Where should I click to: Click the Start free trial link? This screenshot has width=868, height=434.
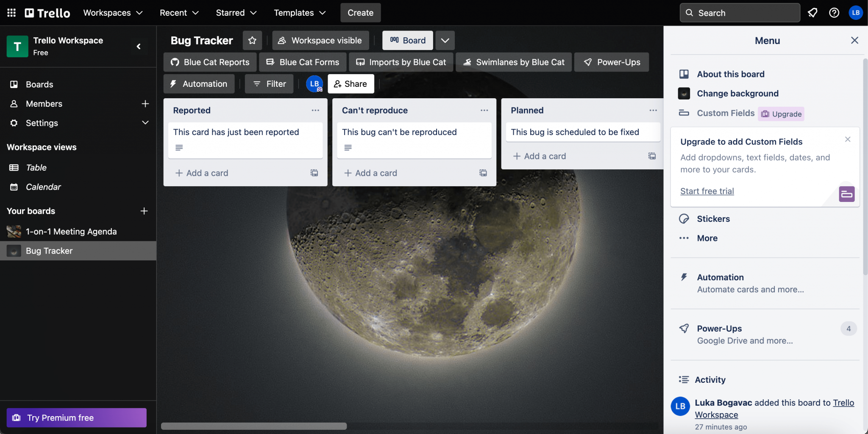coord(707,191)
